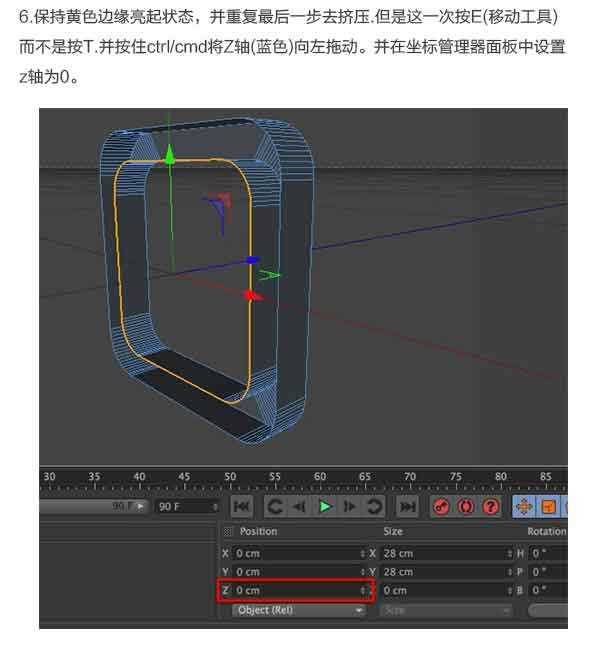The height and width of the screenshot is (652, 600).
Task: Click the Size X field showing 28 cm
Action: pos(440,553)
